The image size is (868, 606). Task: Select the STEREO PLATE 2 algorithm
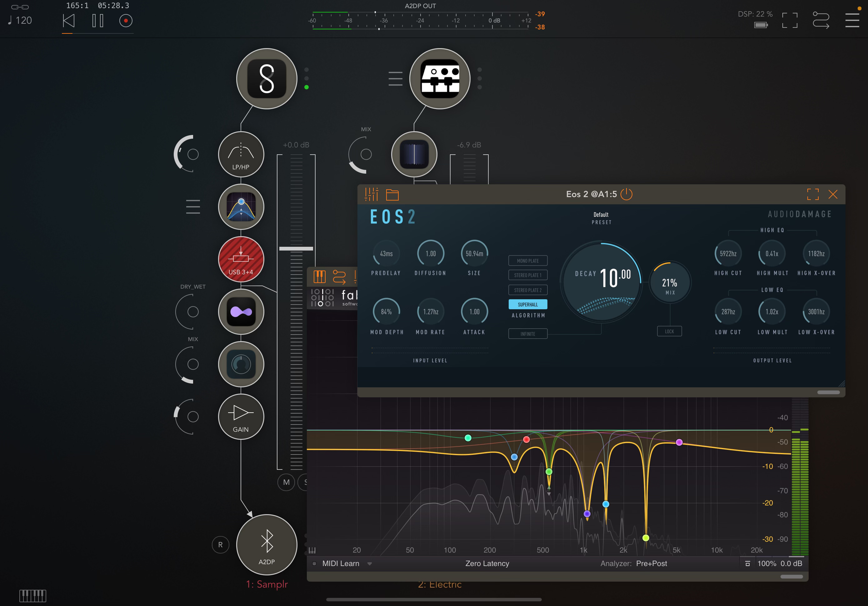[x=528, y=290]
